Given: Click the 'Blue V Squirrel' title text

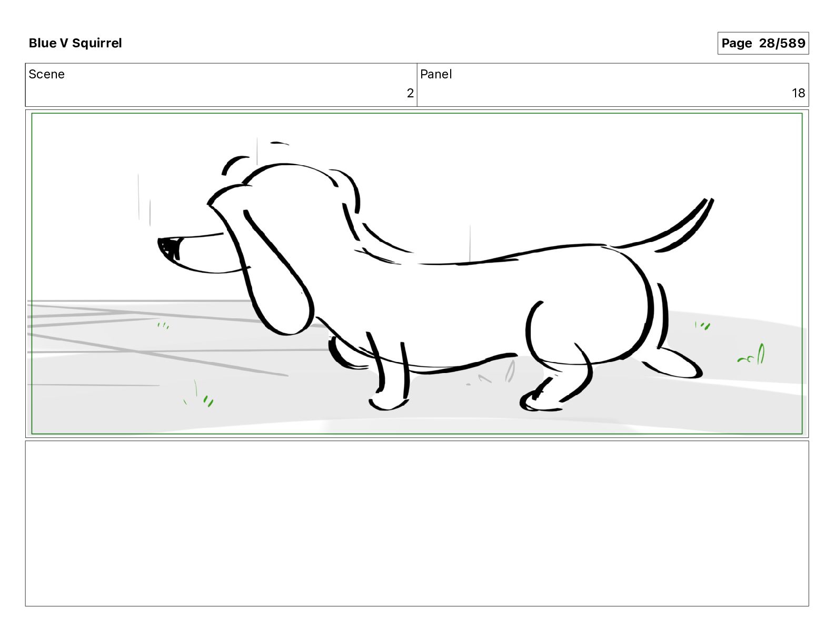Looking at the screenshot, I should [x=75, y=43].
